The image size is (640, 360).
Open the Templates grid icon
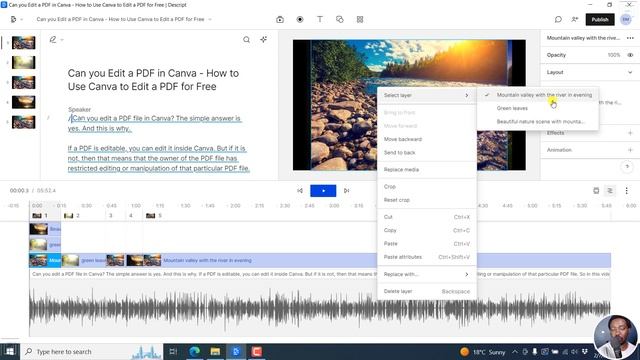coord(360,19)
